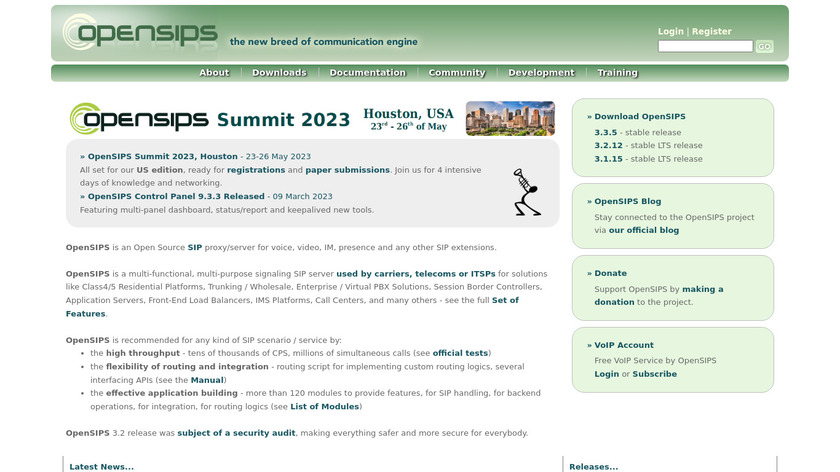The height and width of the screenshot is (472, 840).
Task: Focus the header search input field
Action: (x=706, y=46)
